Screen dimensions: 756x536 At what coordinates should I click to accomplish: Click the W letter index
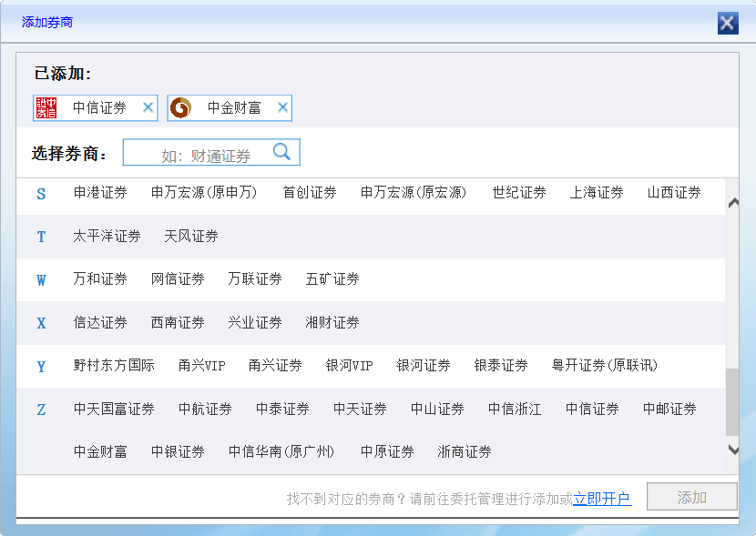(x=42, y=279)
